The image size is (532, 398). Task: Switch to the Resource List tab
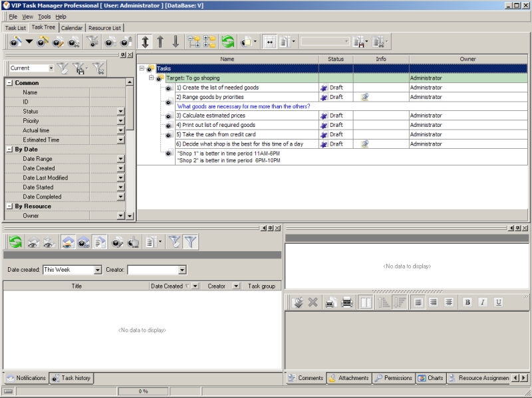(x=104, y=28)
